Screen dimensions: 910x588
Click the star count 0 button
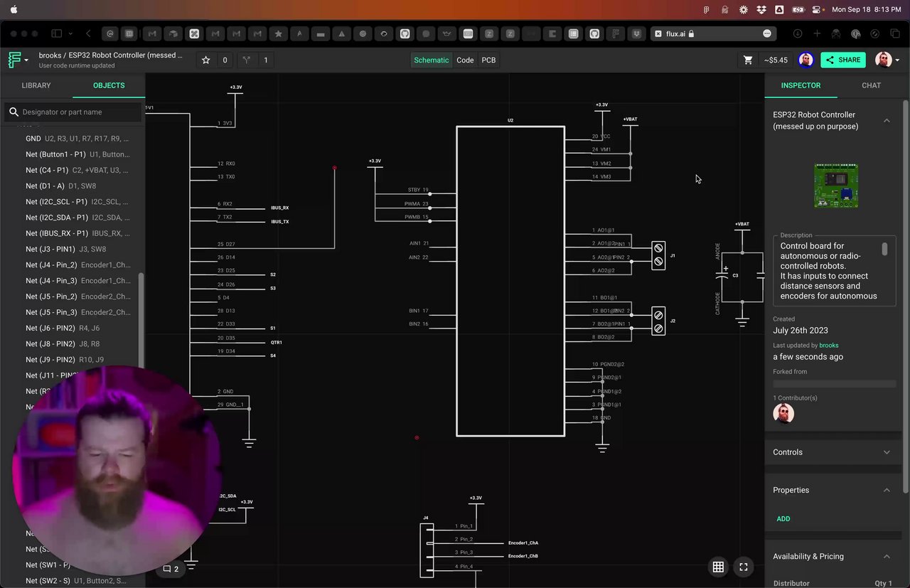[225, 60]
